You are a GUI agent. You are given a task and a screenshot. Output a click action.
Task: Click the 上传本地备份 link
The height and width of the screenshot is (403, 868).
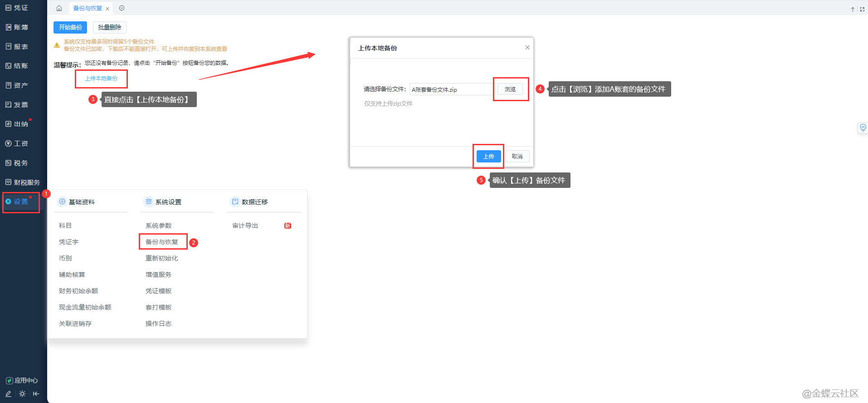[x=101, y=79]
